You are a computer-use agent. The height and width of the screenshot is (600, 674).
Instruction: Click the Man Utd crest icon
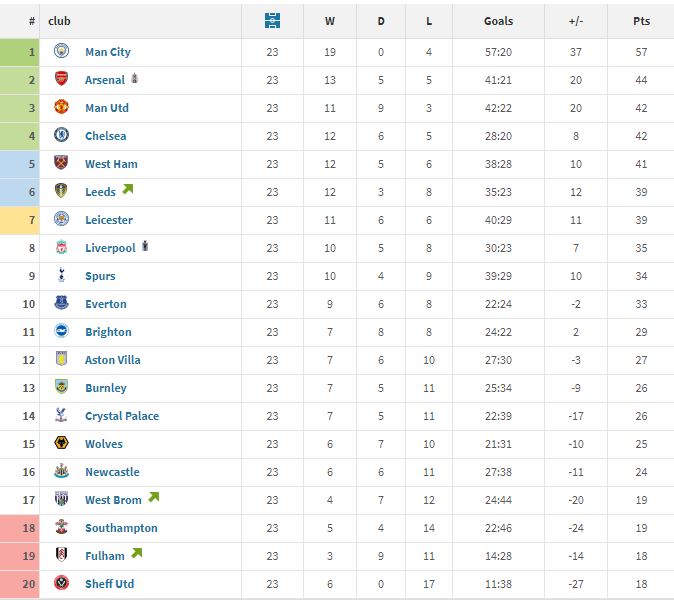coord(61,107)
